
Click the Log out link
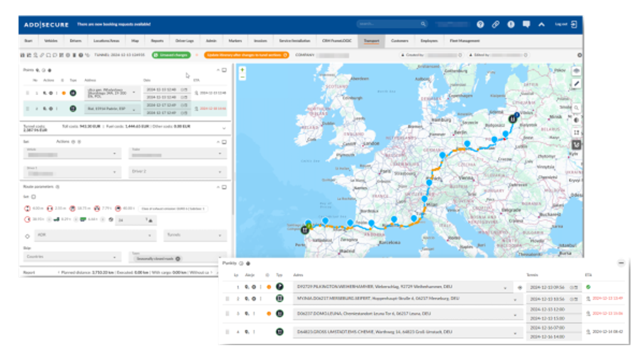coord(561,25)
